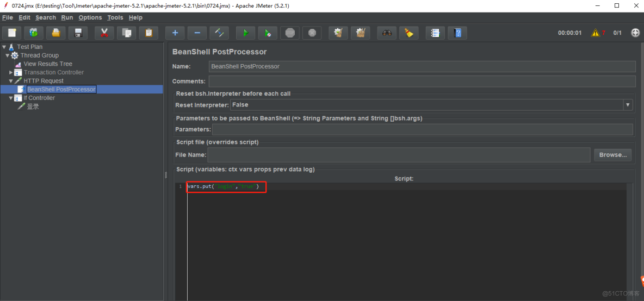Expand the Transaction Controller node
The image size is (644, 301).
pos(11,72)
